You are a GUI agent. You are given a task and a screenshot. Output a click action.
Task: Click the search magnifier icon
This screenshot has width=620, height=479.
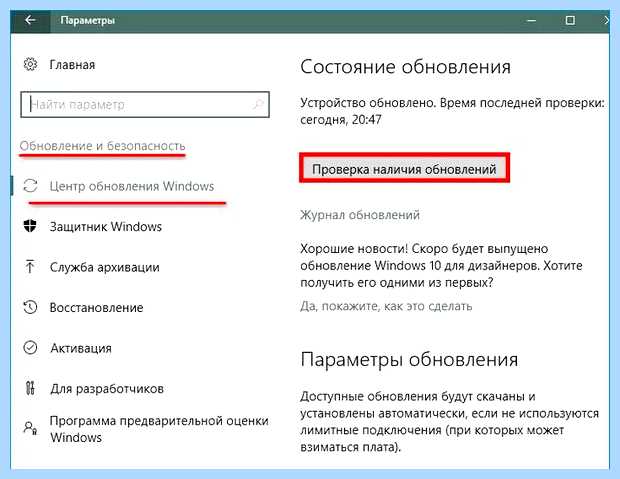tap(258, 104)
